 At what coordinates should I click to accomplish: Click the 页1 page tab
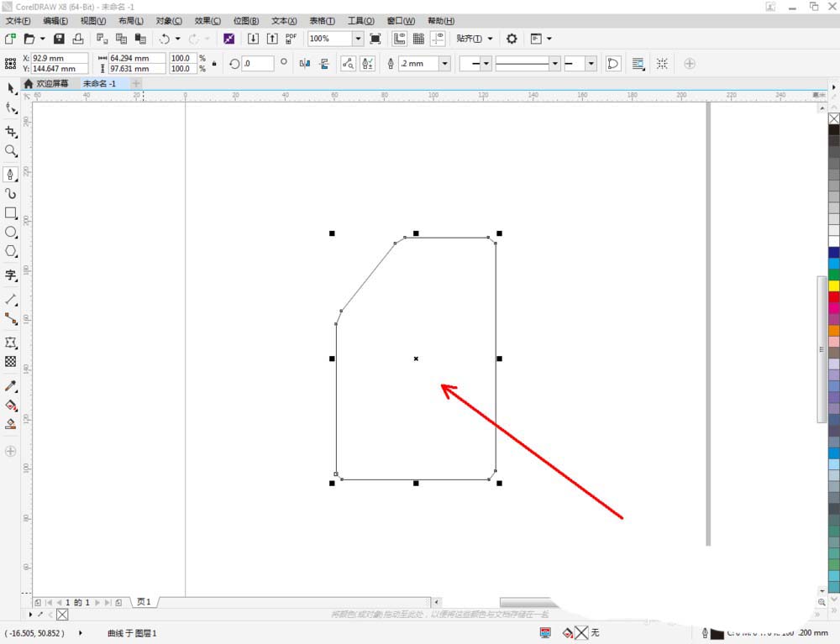[144, 602]
